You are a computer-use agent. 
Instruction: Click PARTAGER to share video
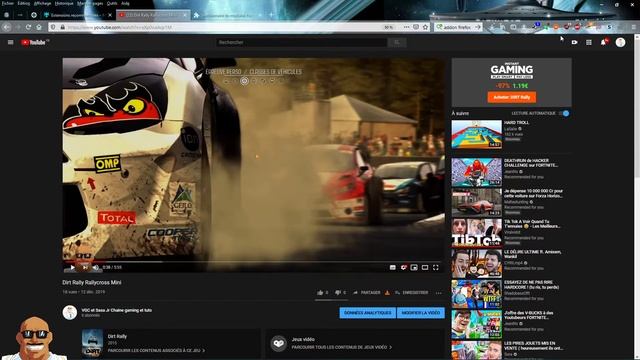pyautogui.click(x=367, y=292)
